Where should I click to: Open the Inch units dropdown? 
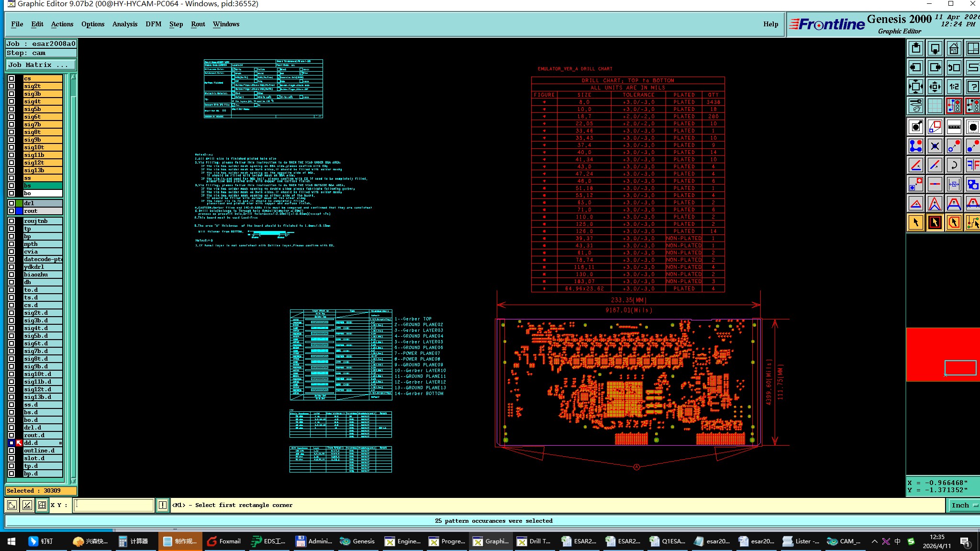pos(963,505)
